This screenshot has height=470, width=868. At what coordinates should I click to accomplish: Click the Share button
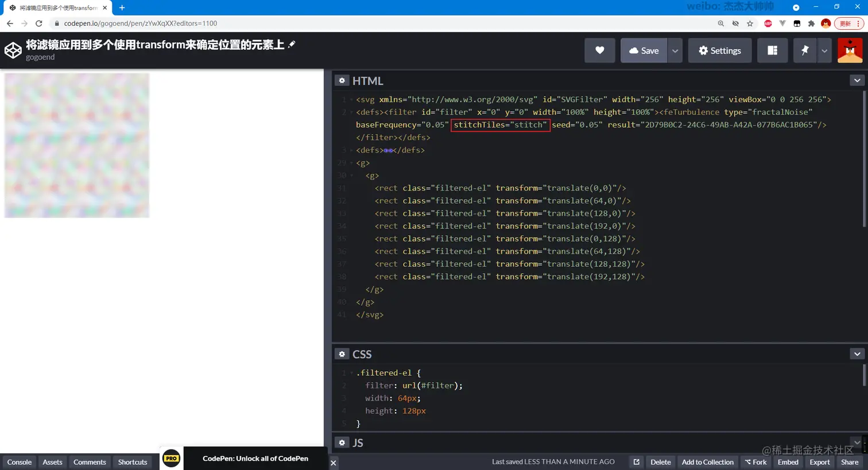[850, 462]
